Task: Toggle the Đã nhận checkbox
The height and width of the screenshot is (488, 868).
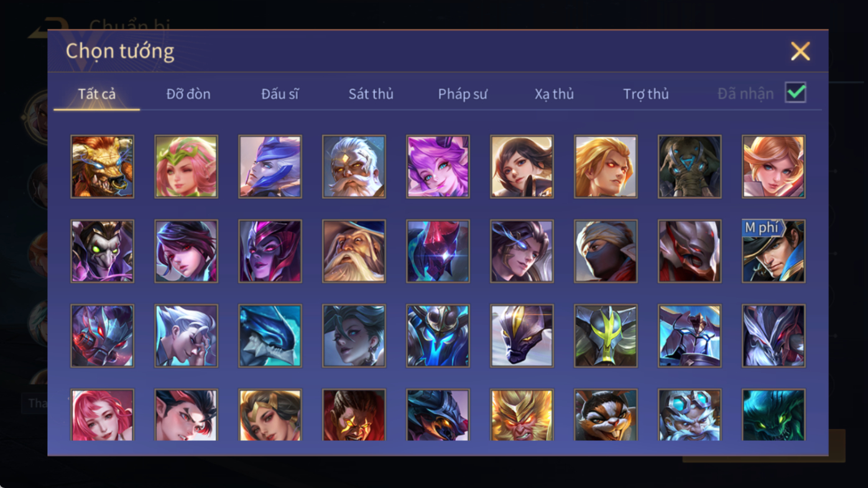Action: tap(795, 93)
